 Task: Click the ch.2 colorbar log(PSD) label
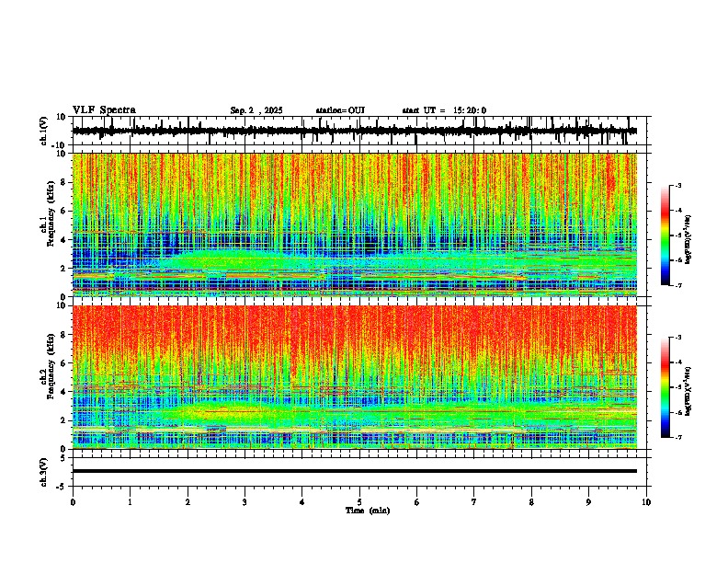(x=688, y=392)
